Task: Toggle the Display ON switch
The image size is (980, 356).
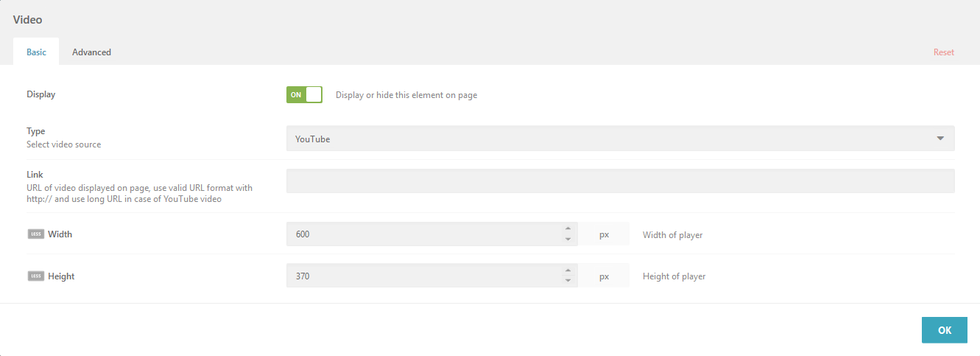Action: [x=304, y=94]
